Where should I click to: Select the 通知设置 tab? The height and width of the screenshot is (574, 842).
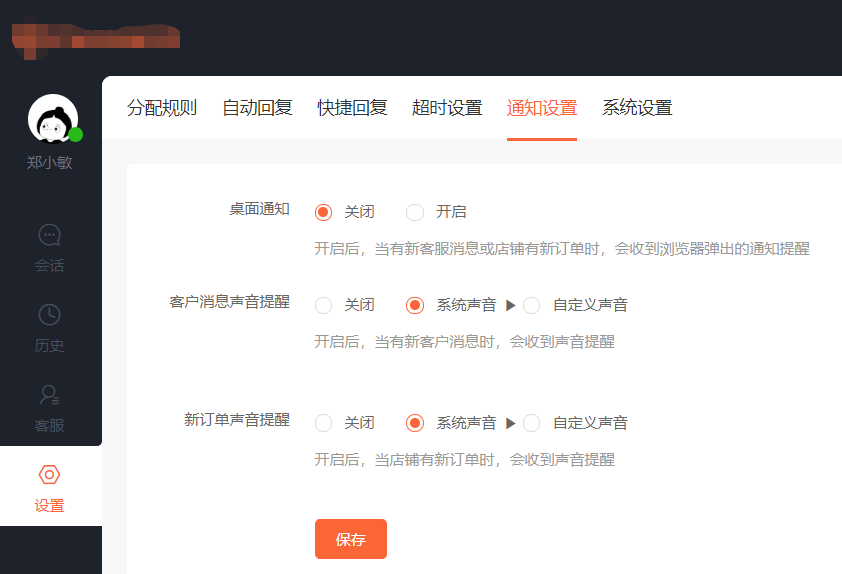coord(542,108)
